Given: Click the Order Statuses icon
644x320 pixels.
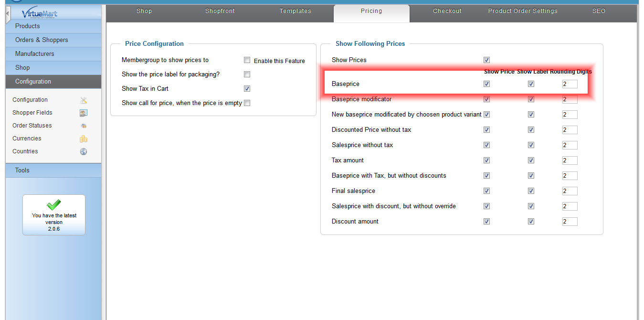Looking at the screenshot, I should [x=84, y=126].
